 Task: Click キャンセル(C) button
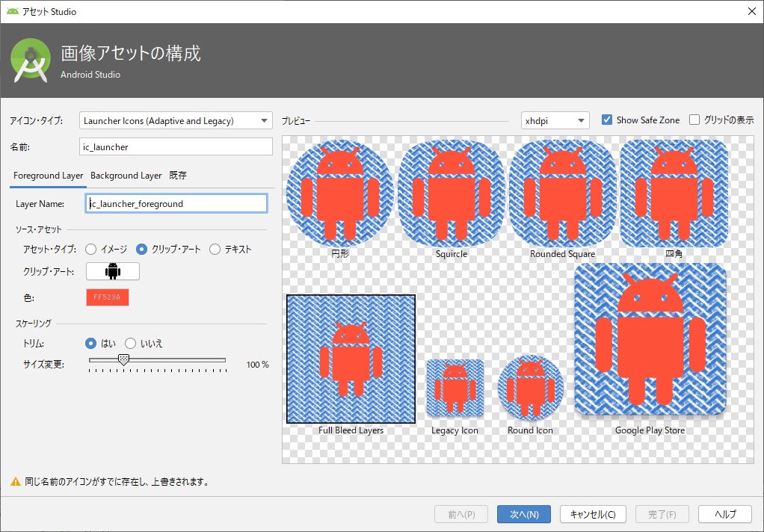(x=593, y=515)
